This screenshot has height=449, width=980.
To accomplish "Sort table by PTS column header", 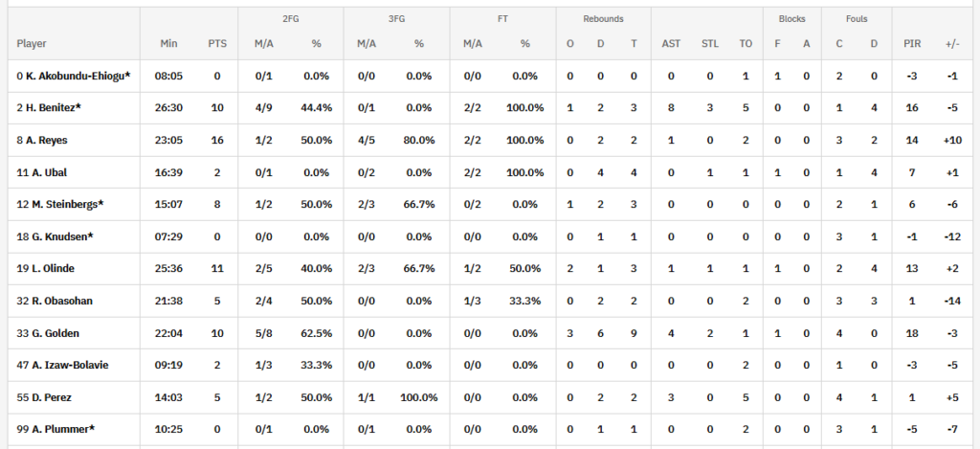I will pyautogui.click(x=216, y=43).
